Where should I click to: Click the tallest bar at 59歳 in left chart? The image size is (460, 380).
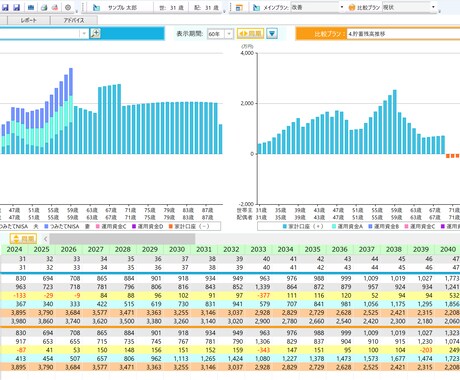(71, 111)
